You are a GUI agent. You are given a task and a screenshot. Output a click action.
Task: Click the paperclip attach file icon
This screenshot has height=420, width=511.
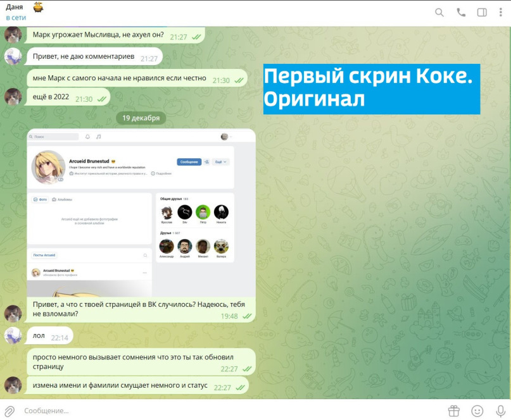coord(10,411)
